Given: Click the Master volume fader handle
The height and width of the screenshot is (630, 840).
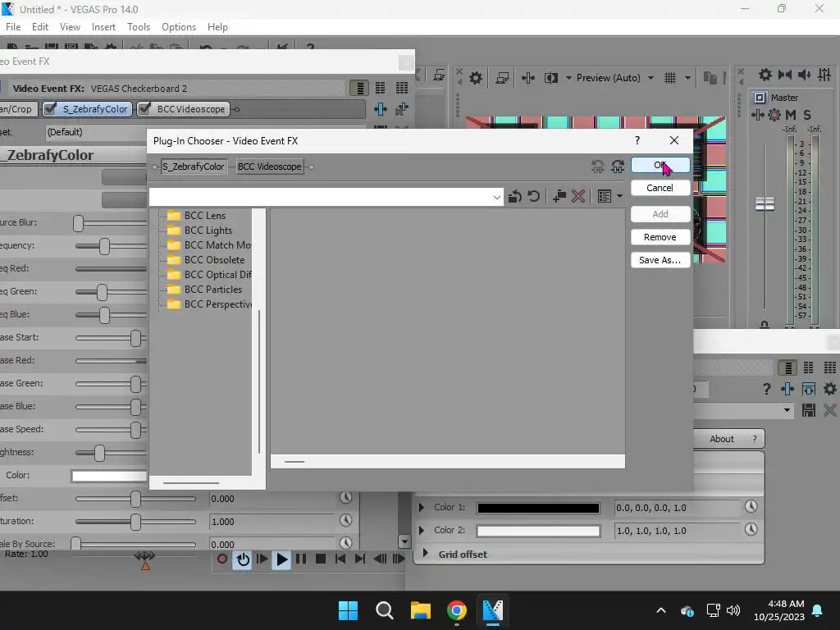Looking at the screenshot, I should [x=765, y=203].
